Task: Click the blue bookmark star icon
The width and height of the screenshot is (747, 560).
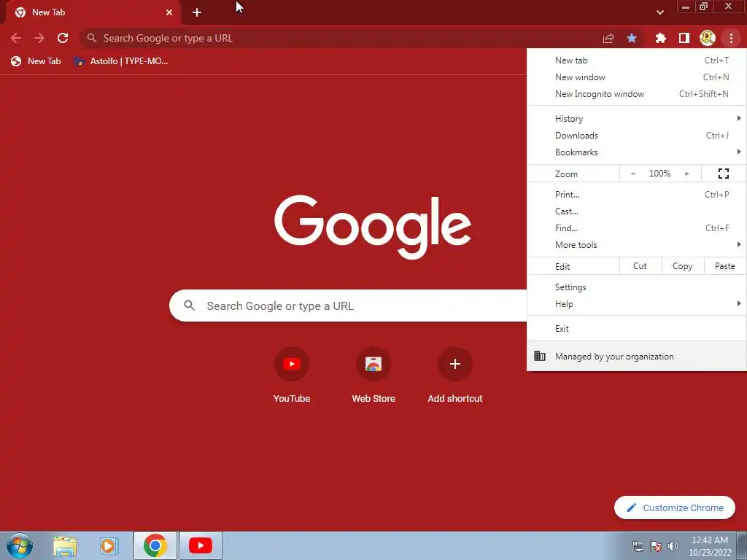Action: click(x=632, y=38)
